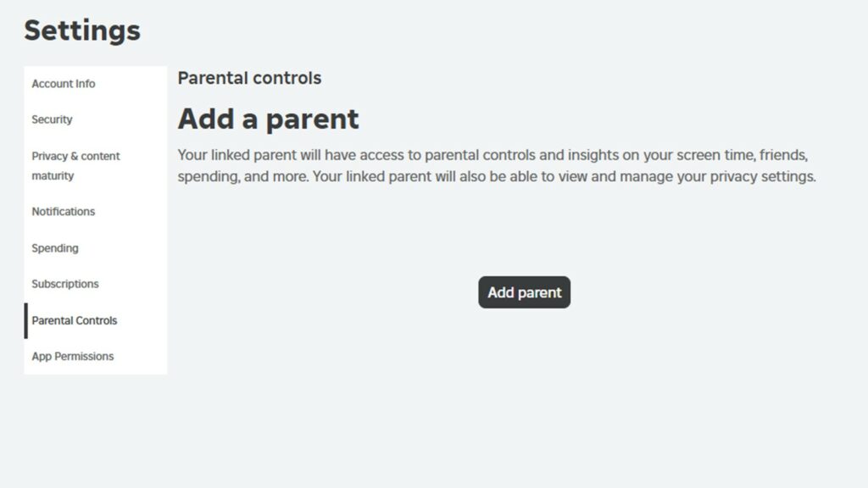Click the word 'maturity' in sidebar
The width and height of the screenshot is (868, 488).
[x=53, y=176]
